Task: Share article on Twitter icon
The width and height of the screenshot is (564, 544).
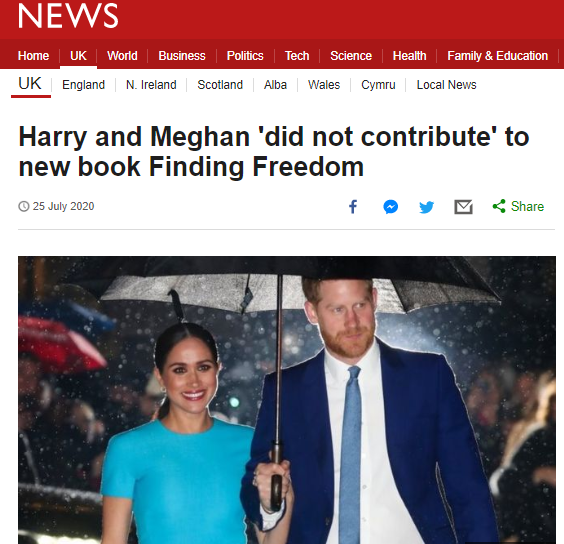Action: [x=427, y=207]
